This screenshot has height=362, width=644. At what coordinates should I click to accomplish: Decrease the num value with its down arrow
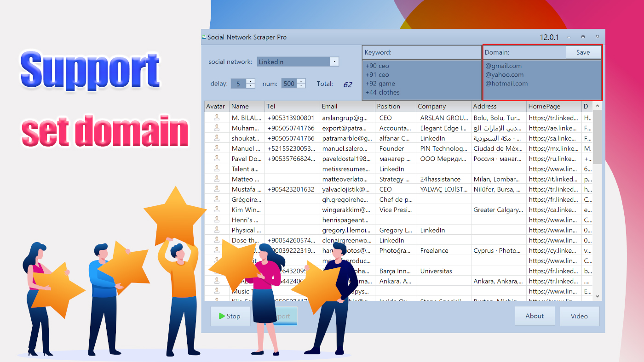click(301, 86)
